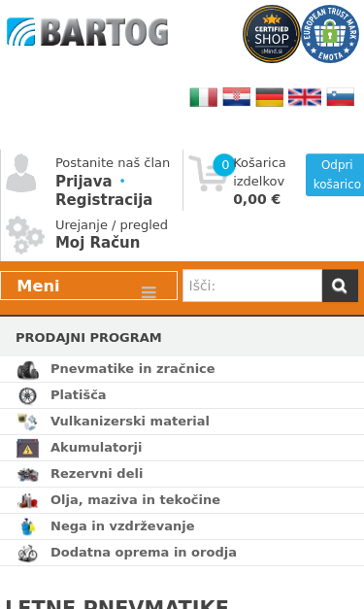Click the gears icon beside Moj Račun
Image resolution: width=364 pixels, height=609 pixels.
pyautogui.click(x=25, y=235)
